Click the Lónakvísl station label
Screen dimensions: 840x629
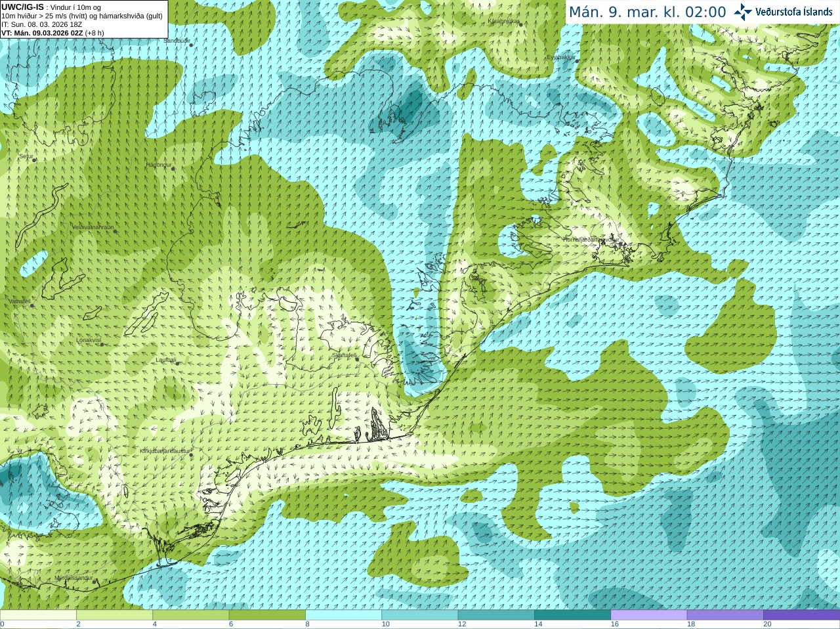click(x=89, y=340)
